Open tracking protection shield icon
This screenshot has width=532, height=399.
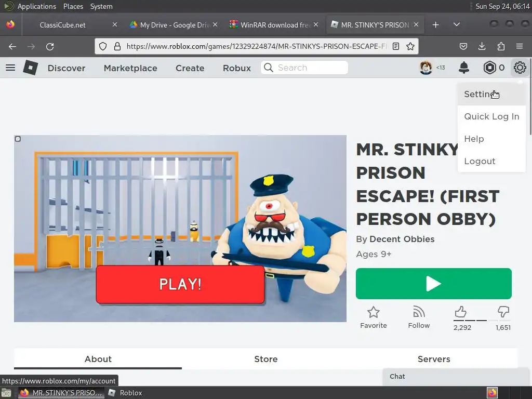103,46
